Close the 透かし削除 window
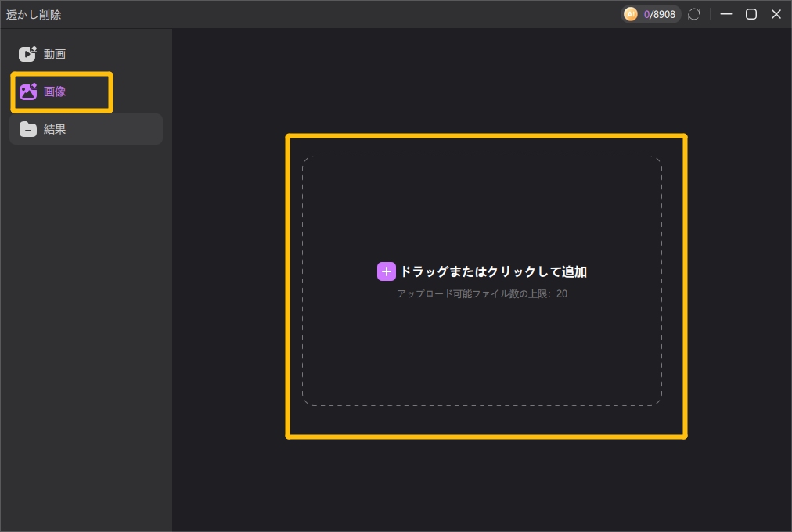 click(776, 14)
